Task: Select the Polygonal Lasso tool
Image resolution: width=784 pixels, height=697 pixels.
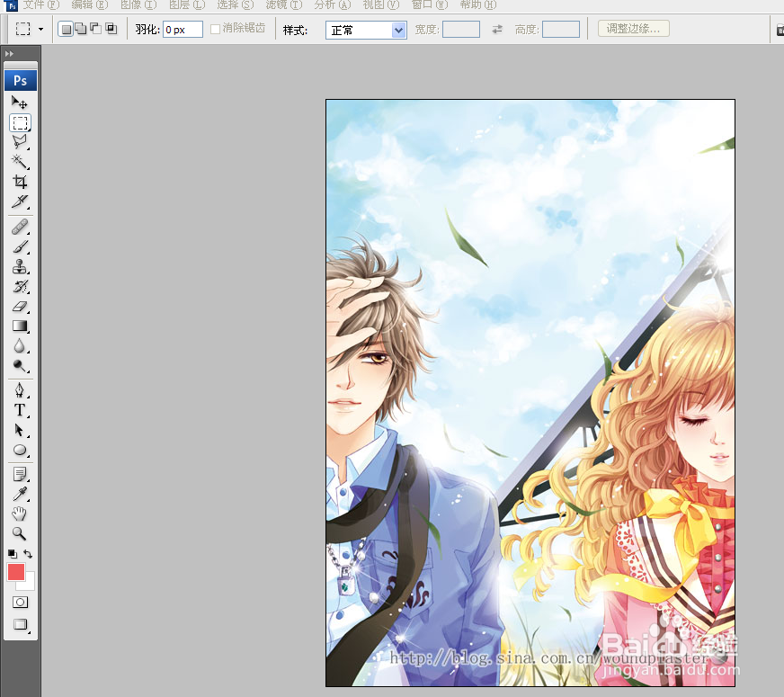Action: pyautogui.click(x=20, y=142)
